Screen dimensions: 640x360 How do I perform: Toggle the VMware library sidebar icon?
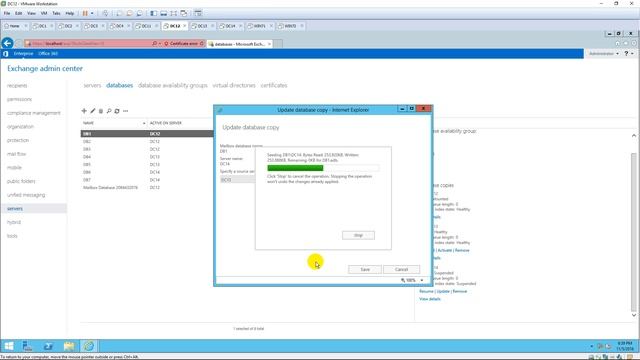coord(153,13)
